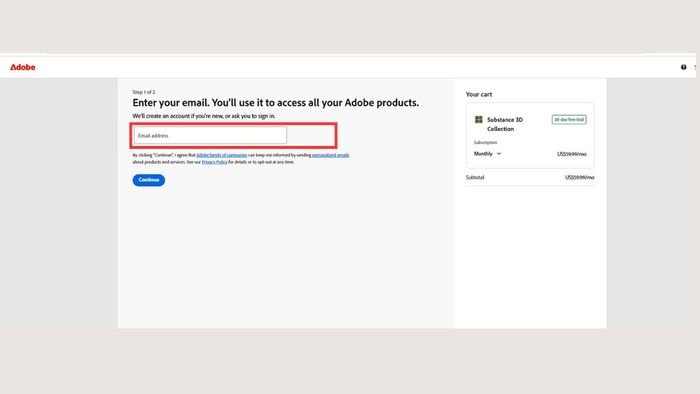Click the Subtotal label
The height and width of the screenshot is (394, 700).
tap(475, 177)
